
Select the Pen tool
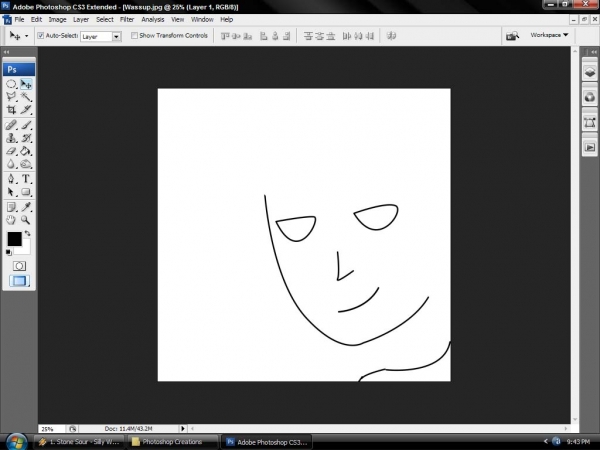coord(11,179)
